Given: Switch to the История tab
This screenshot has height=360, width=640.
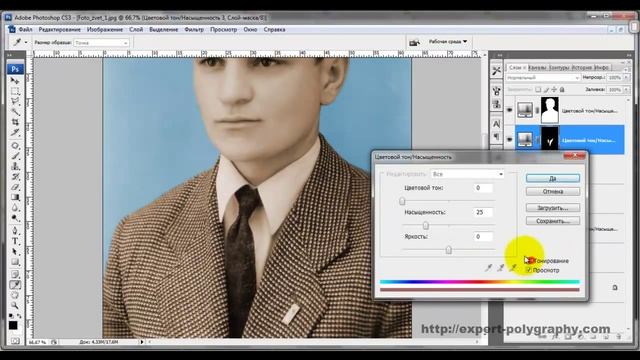Looking at the screenshot, I should click(x=581, y=67).
